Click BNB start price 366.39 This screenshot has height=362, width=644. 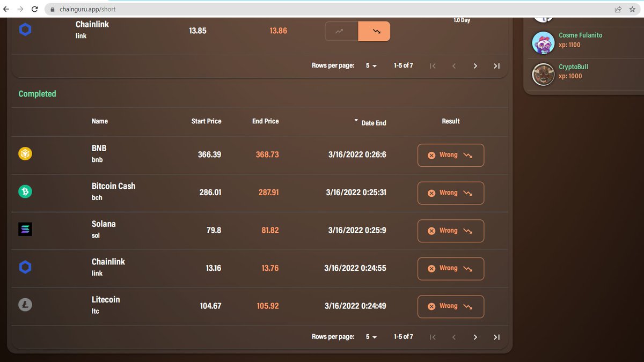tap(209, 154)
